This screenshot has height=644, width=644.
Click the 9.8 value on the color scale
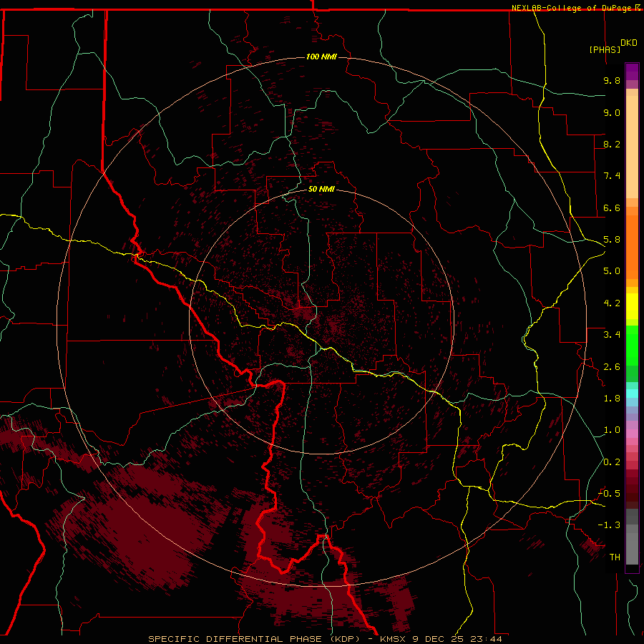click(612, 80)
